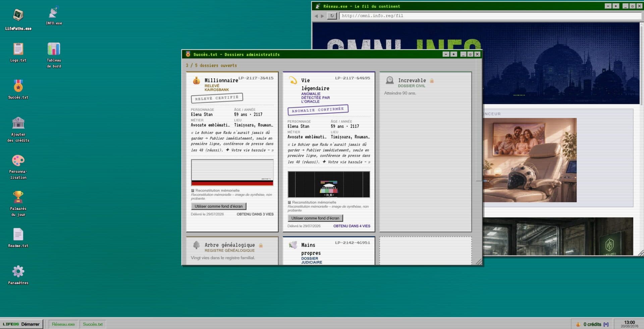Screen dimensions: 644x329
Task: Open the INFO.exe satellite icon
Action: tap(54, 16)
